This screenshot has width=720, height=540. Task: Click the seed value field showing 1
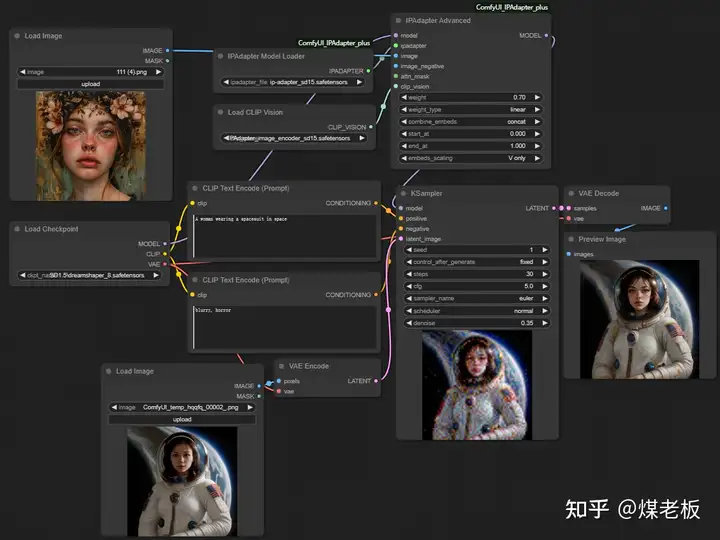[x=477, y=250]
